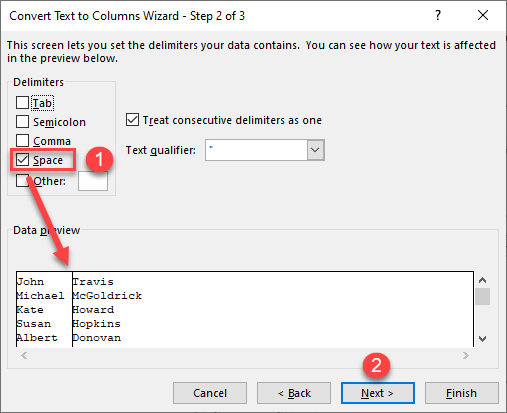Click Hopkins in the data preview
The width and height of the screenshot is (507, 413).
(96, 324)
